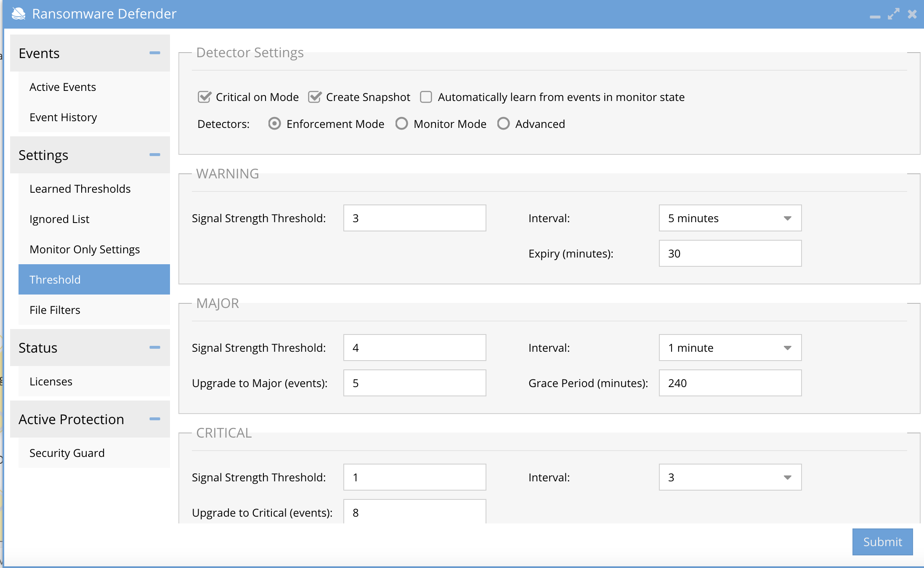Open Event History
924x568 pixels.
[x=94, y=117]
